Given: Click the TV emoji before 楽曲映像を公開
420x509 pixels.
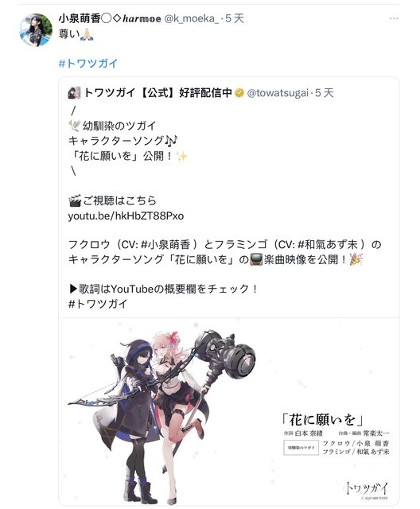Looking at the screenshot, I should pos(256,260).
